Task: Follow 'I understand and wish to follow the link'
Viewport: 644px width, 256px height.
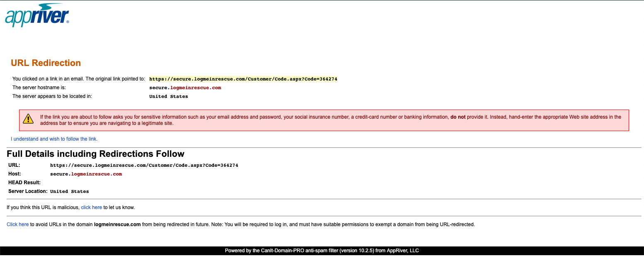Action: tap(54, 139)
